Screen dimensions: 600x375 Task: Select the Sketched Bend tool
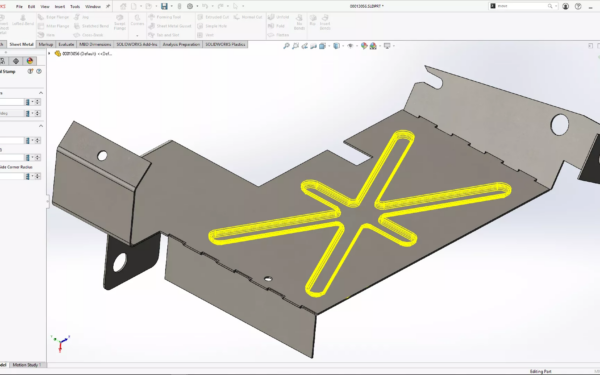(x=91, y=26)
